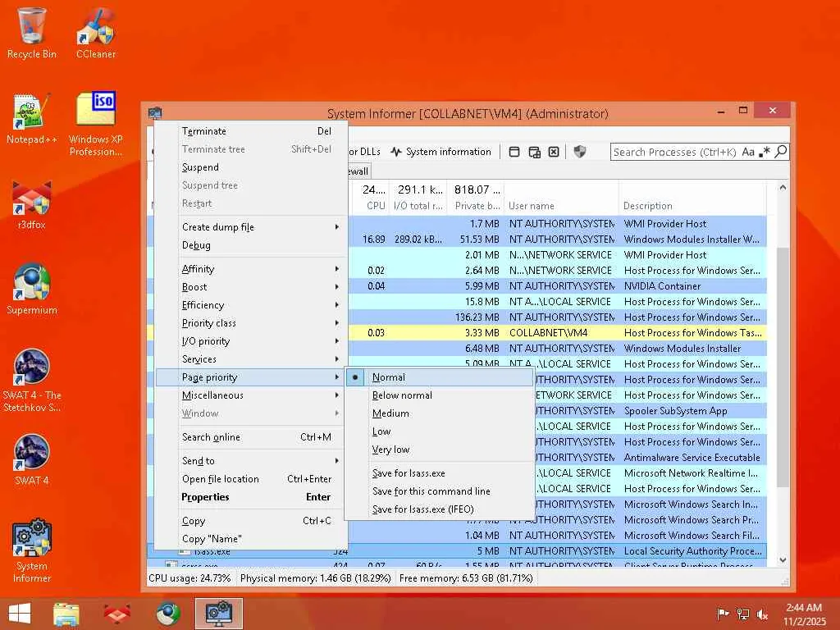Set page priority to Below normal
Image resolution: width=840 pixels, height=630 pixels.
[x=440, y=395]
